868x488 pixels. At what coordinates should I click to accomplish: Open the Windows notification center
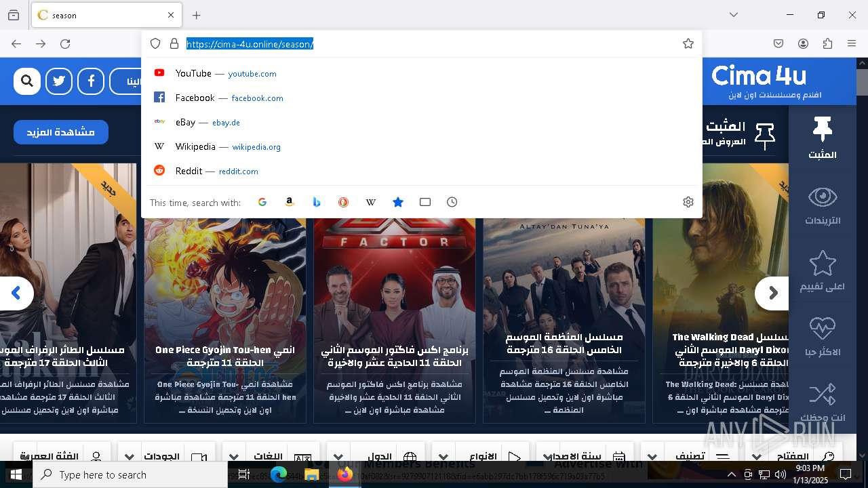pyautogui.click(x=846, y=474)
